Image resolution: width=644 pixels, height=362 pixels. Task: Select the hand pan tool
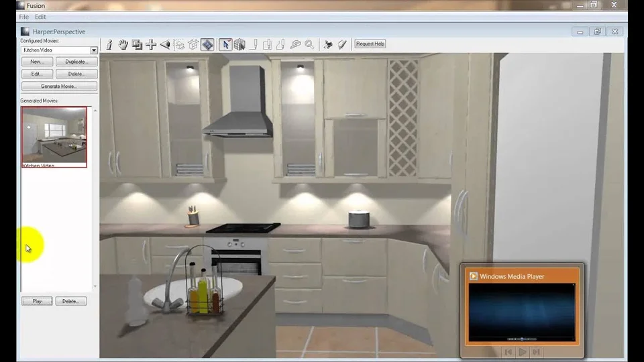click(x=123, y=44)
